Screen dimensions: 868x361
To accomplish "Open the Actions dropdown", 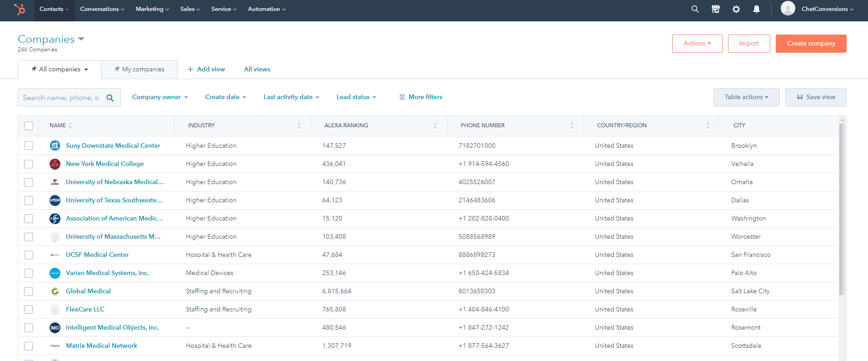I will click(697, 44).
